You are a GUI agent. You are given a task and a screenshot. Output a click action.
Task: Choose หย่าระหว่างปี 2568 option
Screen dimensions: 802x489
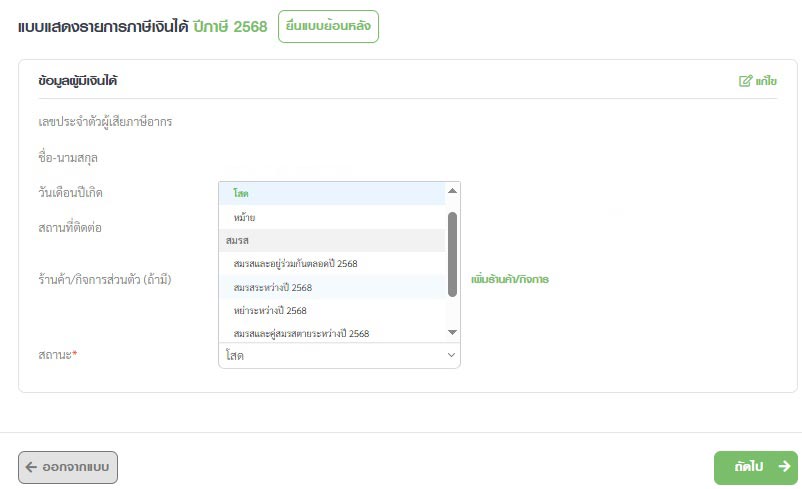pyautogui.click(x=332, y=310)
